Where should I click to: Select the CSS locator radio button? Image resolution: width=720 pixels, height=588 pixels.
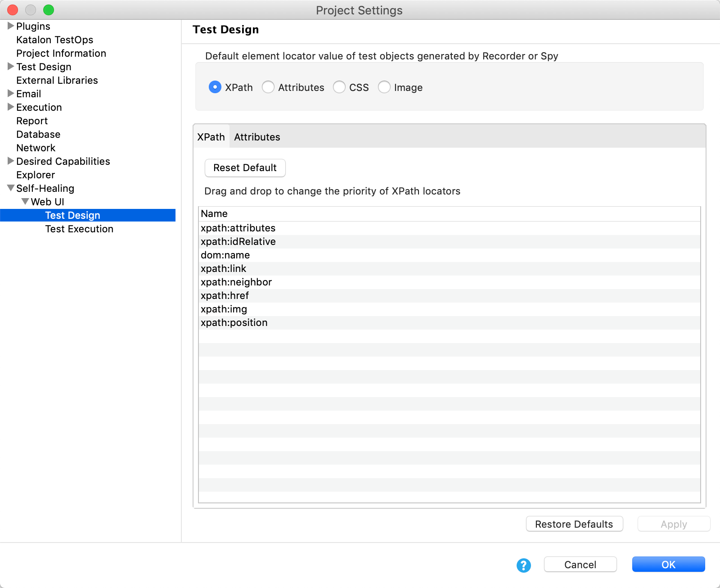pyautogui.click(x=339, y=87)
